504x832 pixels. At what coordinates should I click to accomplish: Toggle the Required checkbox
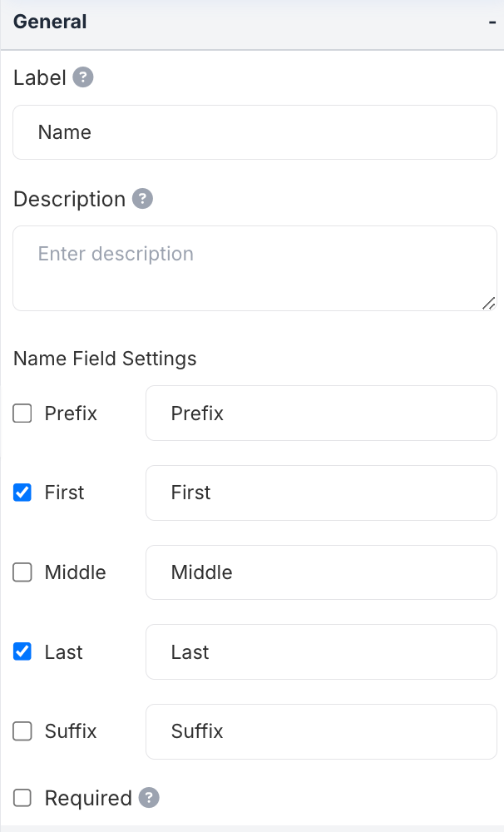[x=22, y=798]
